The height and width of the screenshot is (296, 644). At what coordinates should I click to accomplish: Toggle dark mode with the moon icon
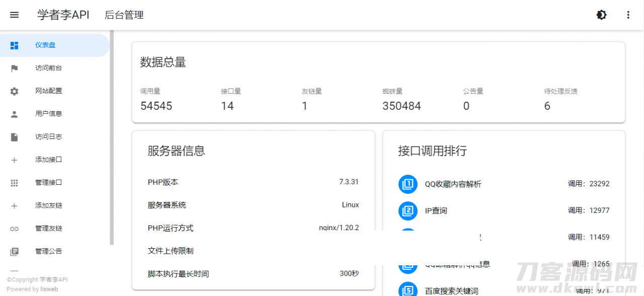[x=601, y=15]
